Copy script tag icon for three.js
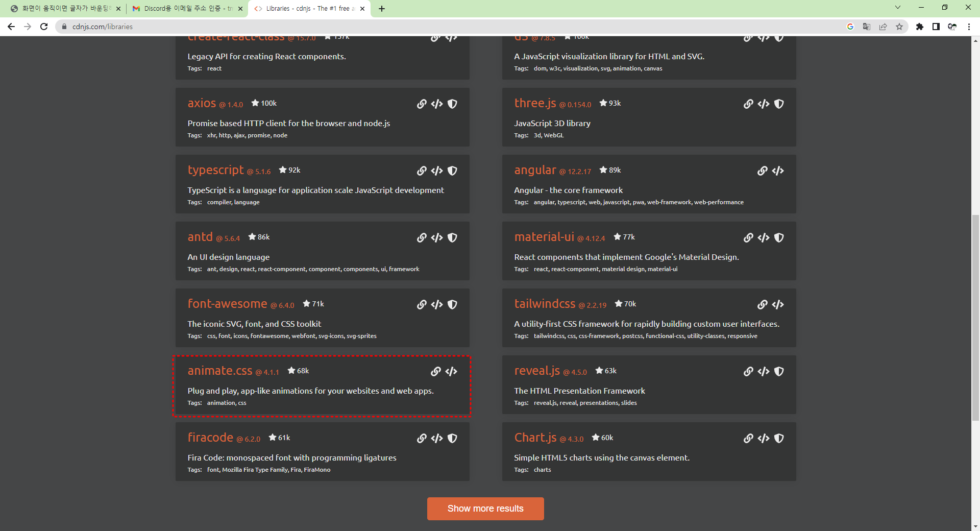Viewport: 980px width, 531px height. coord(764,104)
